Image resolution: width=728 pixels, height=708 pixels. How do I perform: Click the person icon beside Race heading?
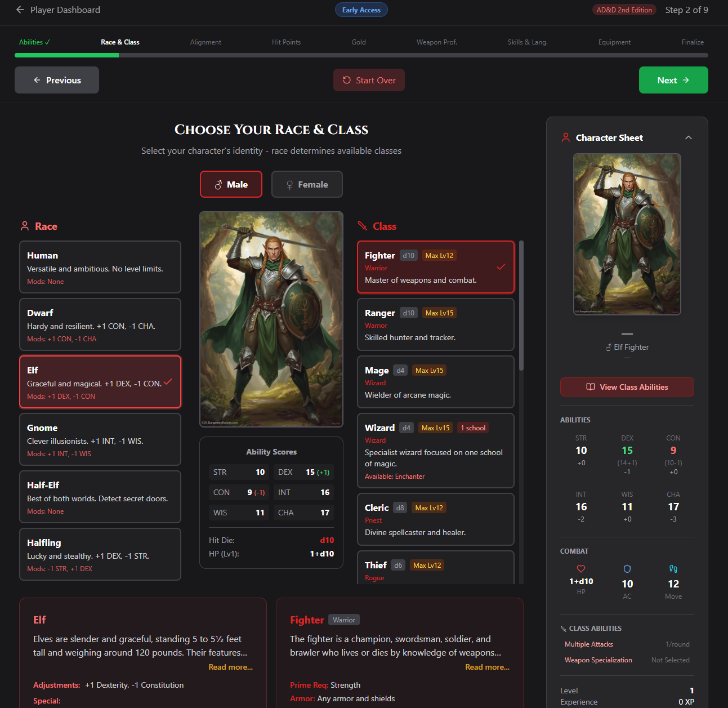[x=24, y=225]
